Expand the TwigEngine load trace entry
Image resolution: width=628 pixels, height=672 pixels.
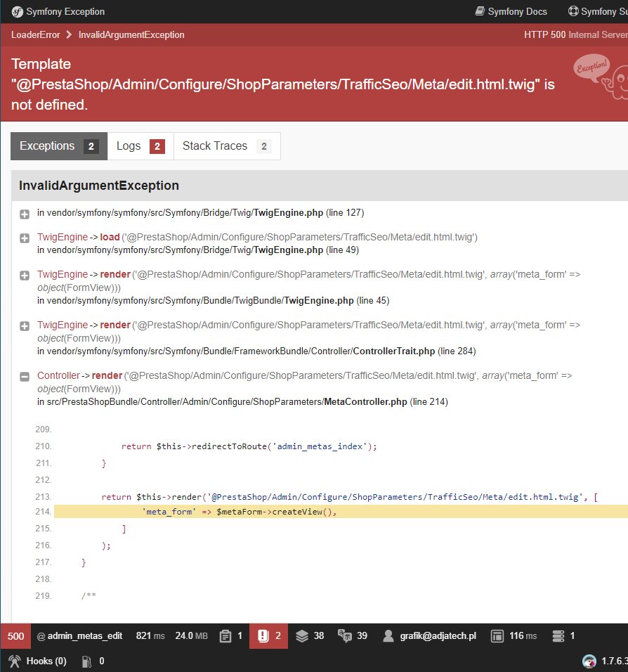pos(25,238)
